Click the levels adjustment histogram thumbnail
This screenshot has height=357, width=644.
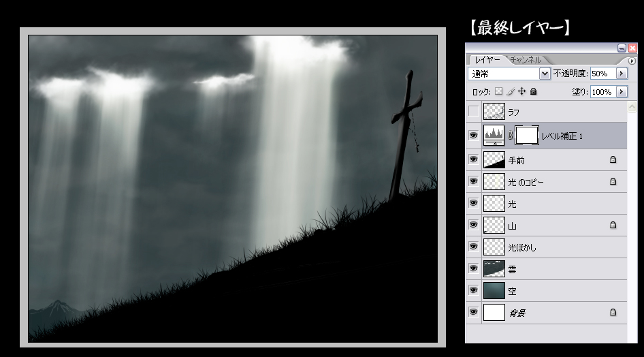[494, 136]
